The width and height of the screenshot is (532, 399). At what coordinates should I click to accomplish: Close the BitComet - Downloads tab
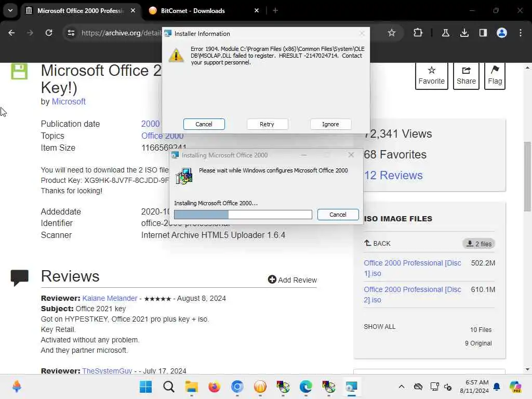click(257, 11)
